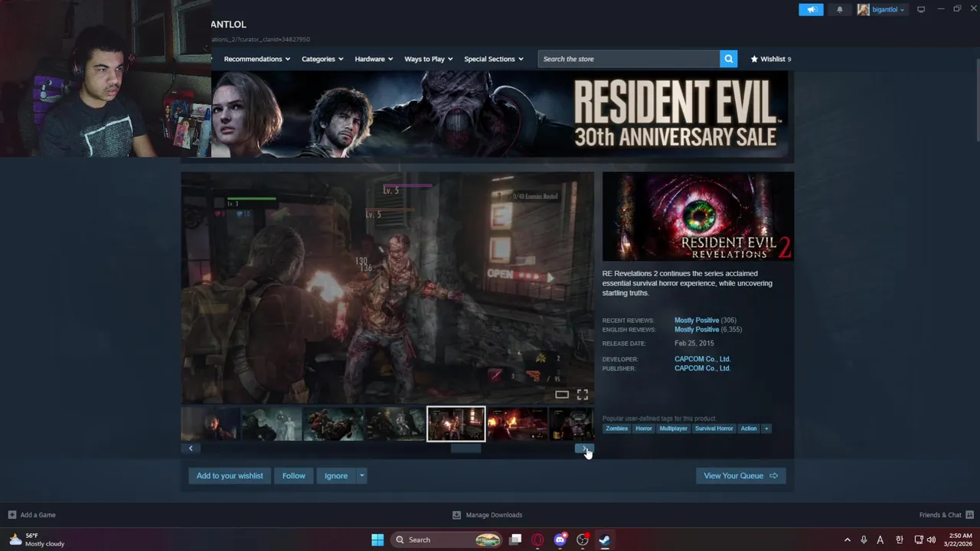Screen dimensions: 980x551
Task: Open Steam from the taskbar
Action: [x=604, y=540]
